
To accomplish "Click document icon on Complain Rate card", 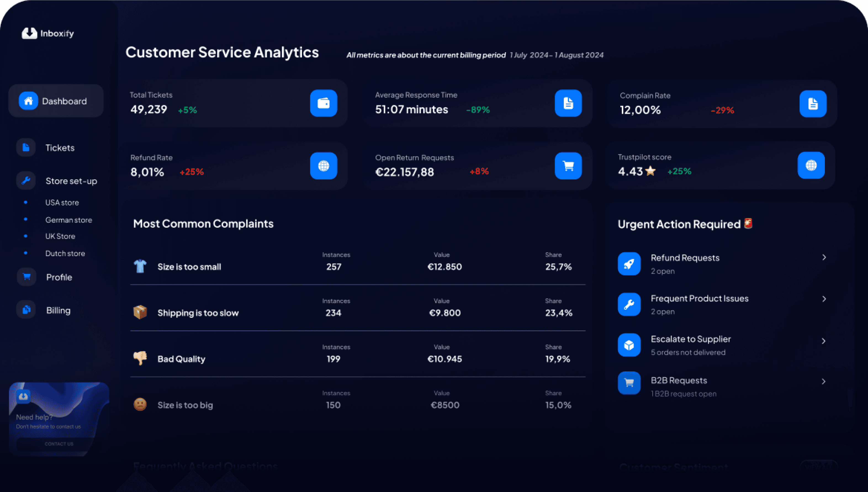I will click(x=813, y=104).
